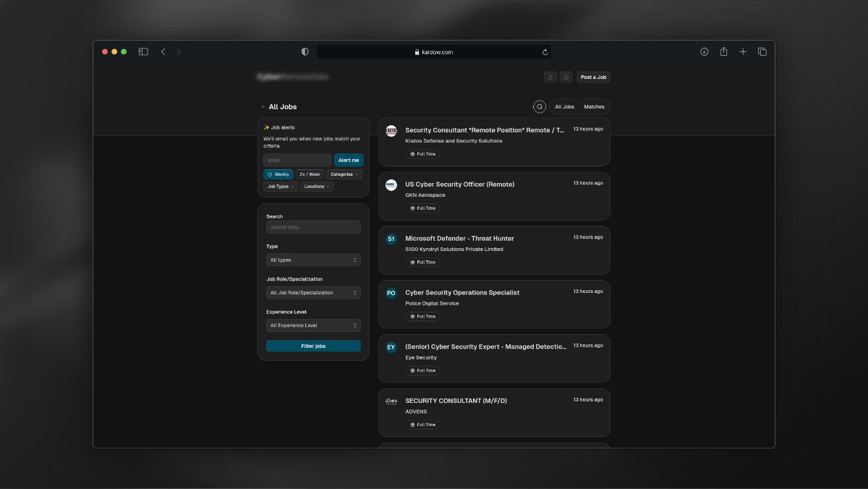The height and width of the screenshot is (489, 868).
Task: Open (Senior) Cyber Security Expert job
Action: (x=486, y=347)
